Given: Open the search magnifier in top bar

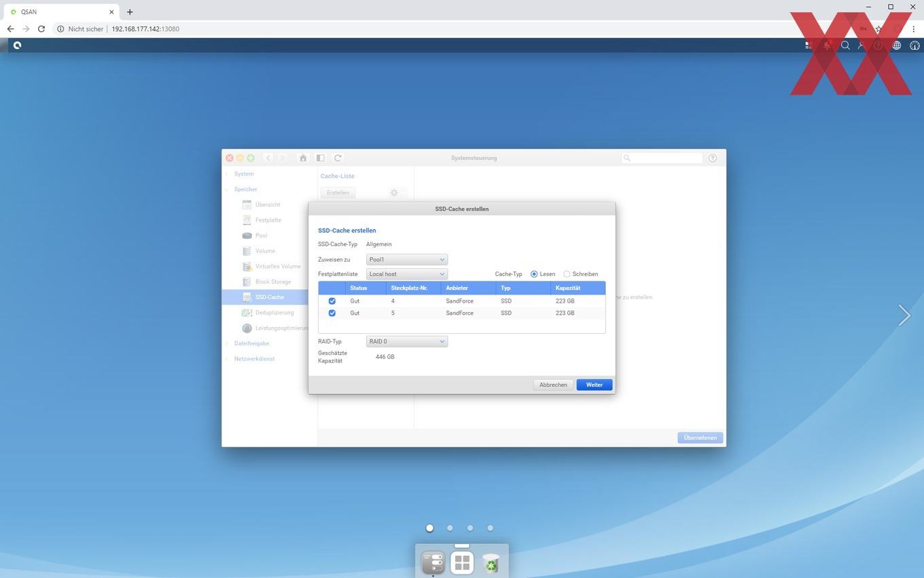Looking at the screenshot, I should (845, 46).
